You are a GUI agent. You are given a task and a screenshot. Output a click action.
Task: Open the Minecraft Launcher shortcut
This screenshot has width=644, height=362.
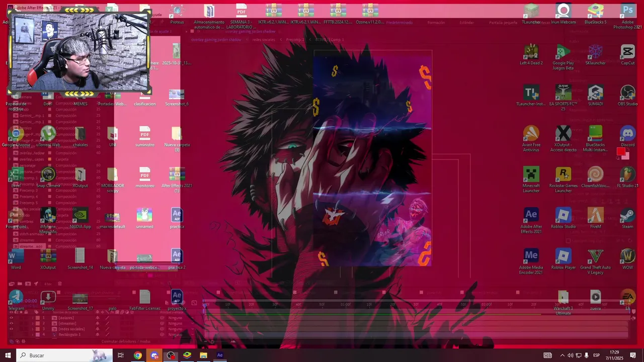click(x=531, y=179)
